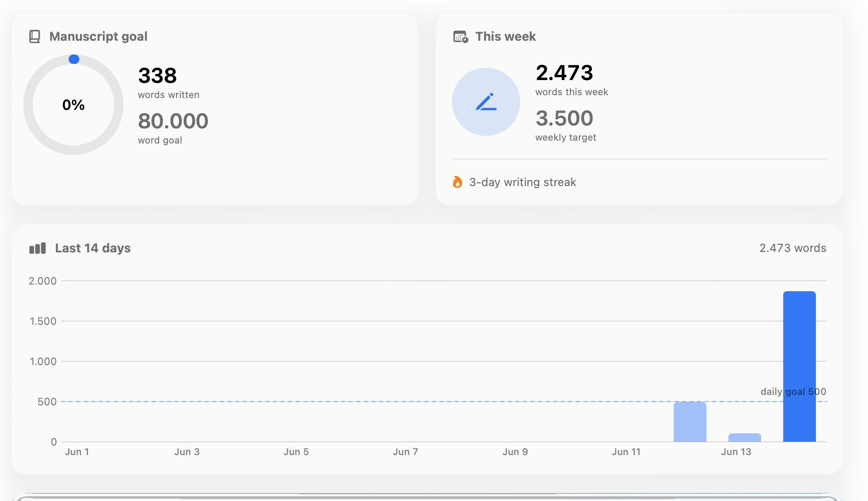The image size is (868, 501).
Task: Click the Last 14 days bar chart icon
Action: pos(37,248)
